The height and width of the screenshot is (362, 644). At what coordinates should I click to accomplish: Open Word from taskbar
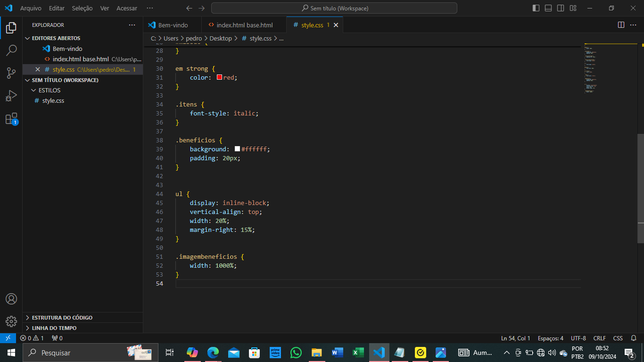point(338,353)
